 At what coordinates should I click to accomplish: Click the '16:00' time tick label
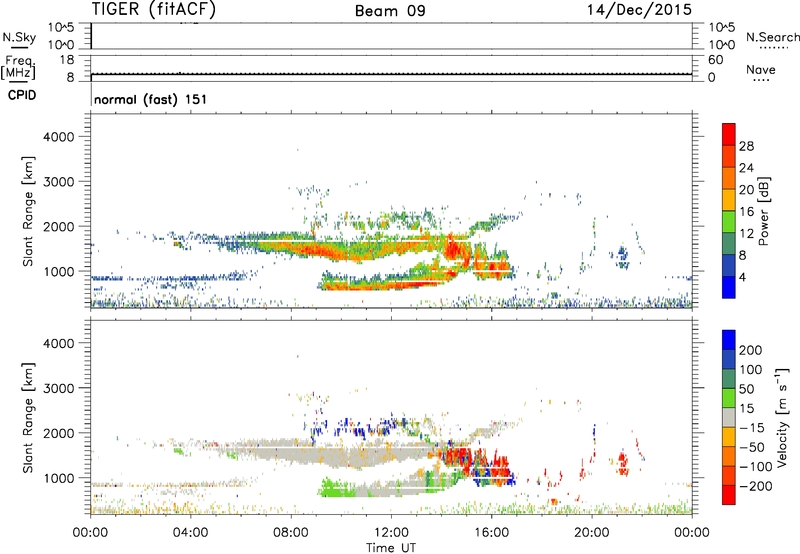491,533
